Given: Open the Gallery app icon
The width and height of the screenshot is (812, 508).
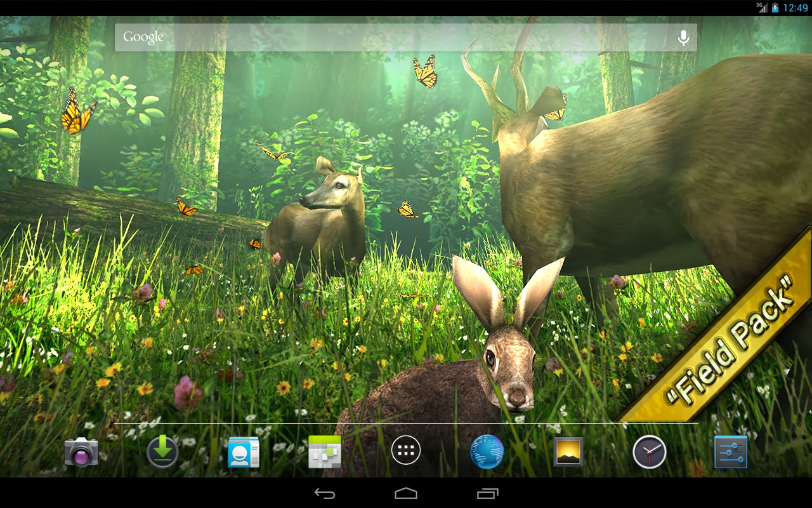Looking at the screenshot, I should 568,452.
